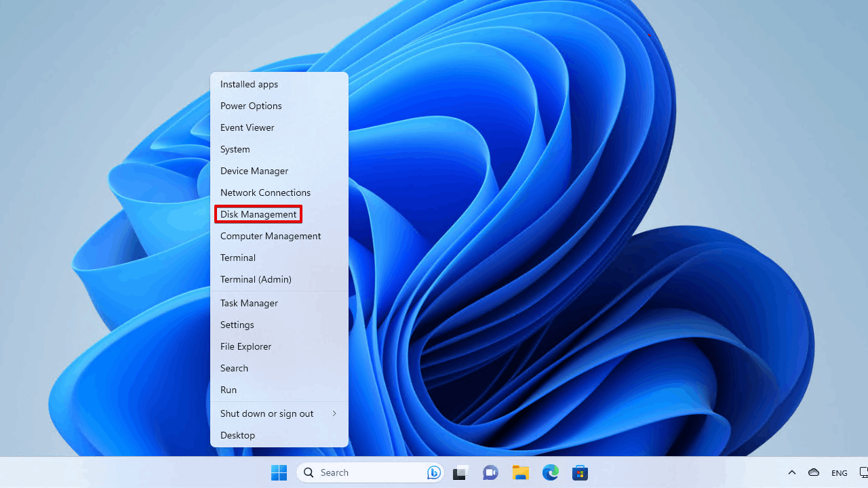Show hidden system tray icons
The height and width of the screenshot is (488, 868).
tap(791, 472)
